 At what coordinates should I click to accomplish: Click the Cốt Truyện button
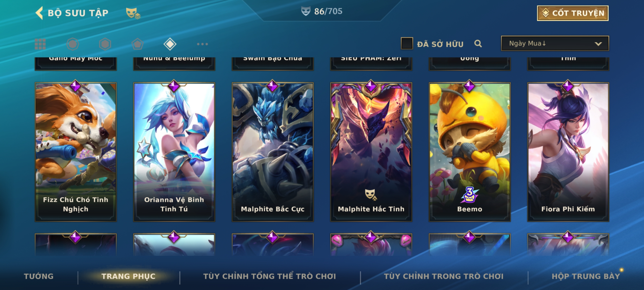(573, 13)
